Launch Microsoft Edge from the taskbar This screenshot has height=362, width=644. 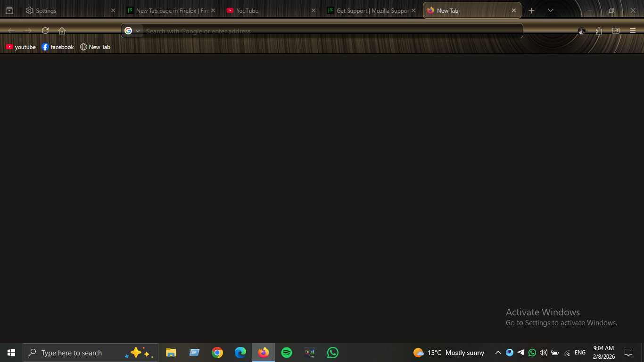tap(240, 353)
